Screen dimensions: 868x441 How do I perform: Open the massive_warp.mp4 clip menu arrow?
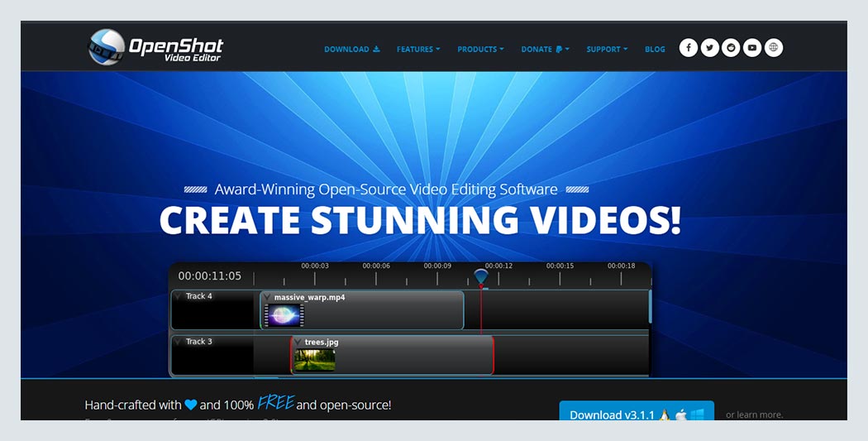(x=267, y=298)
